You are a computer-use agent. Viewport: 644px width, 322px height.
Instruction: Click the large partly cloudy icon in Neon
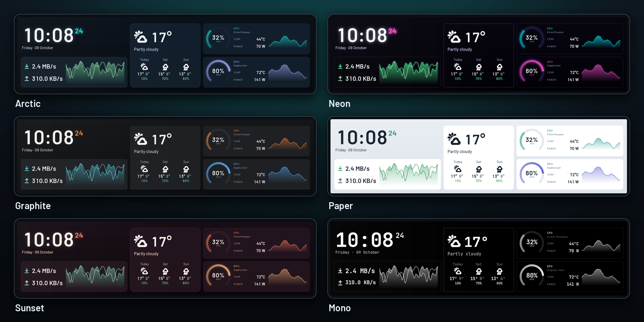click(454, 37)
